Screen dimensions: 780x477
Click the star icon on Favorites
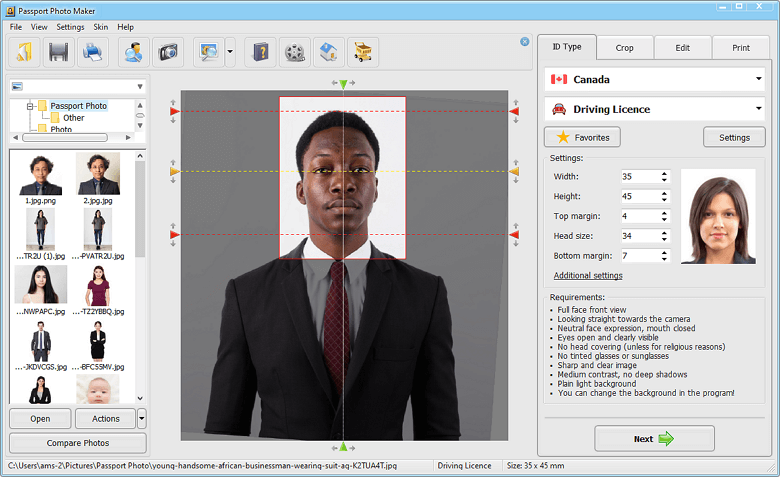[563, 137]
